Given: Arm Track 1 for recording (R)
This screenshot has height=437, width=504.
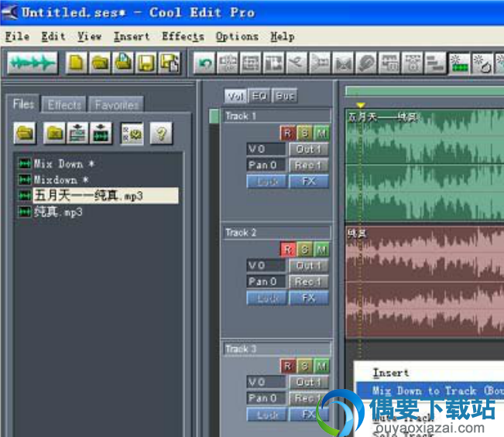Looking at the screenshot, I should pos(288,133).
